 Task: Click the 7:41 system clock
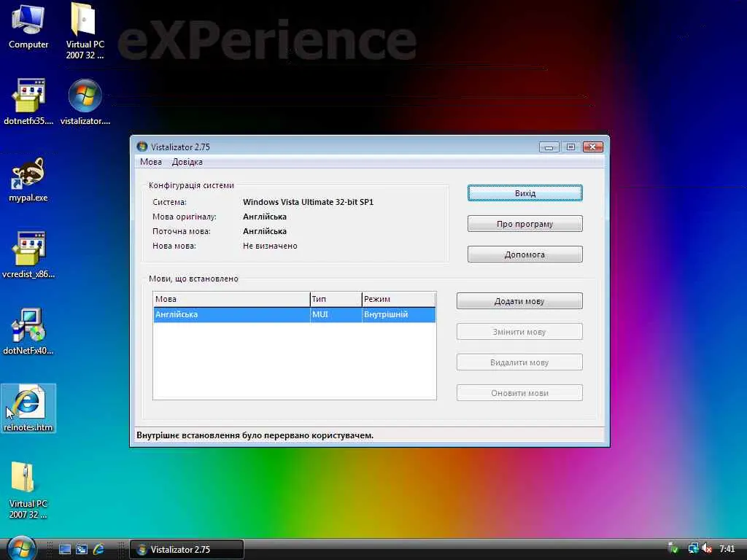pos(727,549)
